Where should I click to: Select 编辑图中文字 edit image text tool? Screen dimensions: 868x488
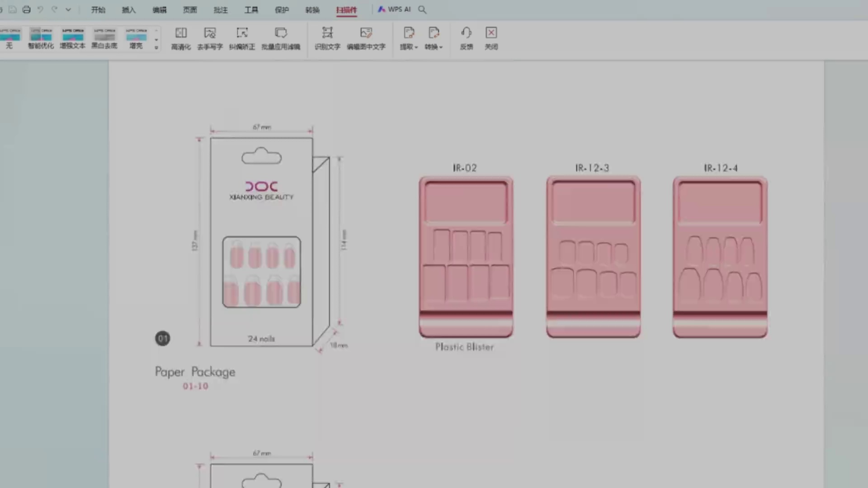[366, 33]
